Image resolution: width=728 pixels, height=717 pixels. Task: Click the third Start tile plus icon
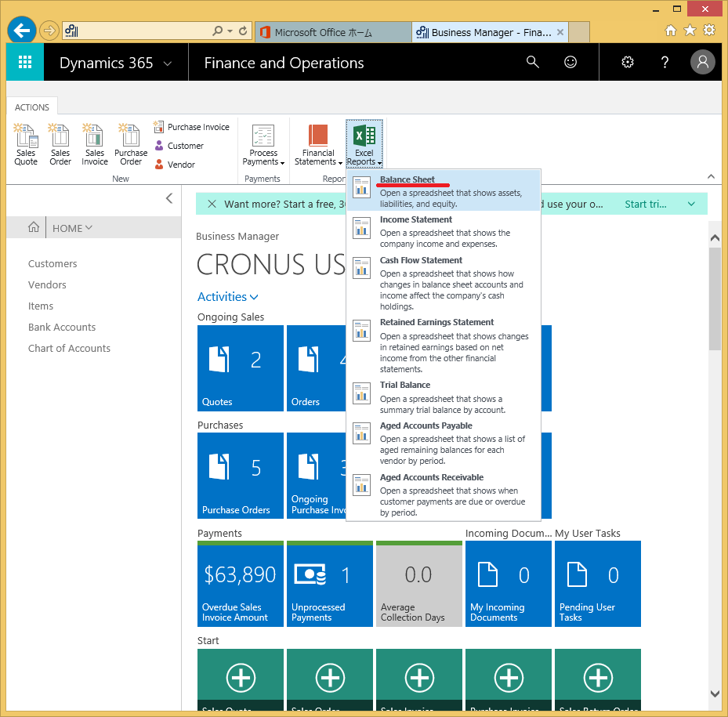419,678
